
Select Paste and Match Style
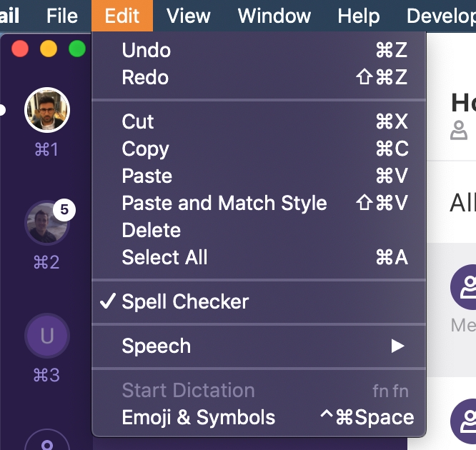(224, 203)
